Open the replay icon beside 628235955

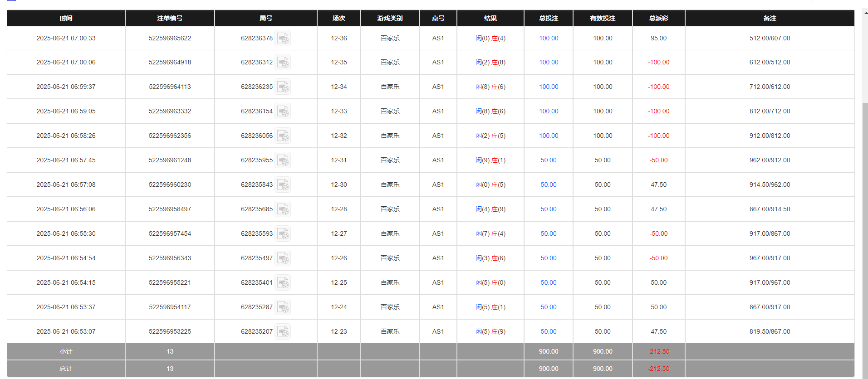coord(283,160)
